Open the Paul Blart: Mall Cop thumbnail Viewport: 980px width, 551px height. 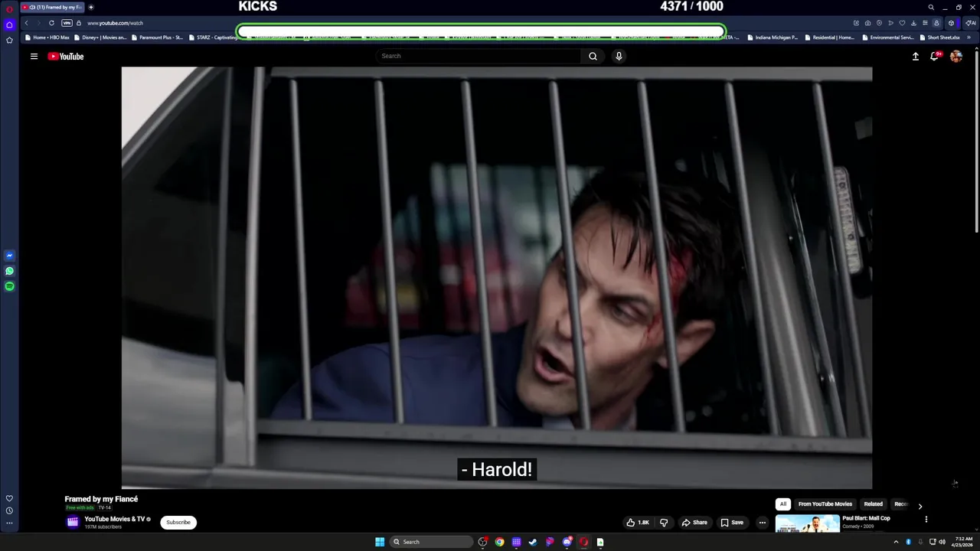(807, 523)
